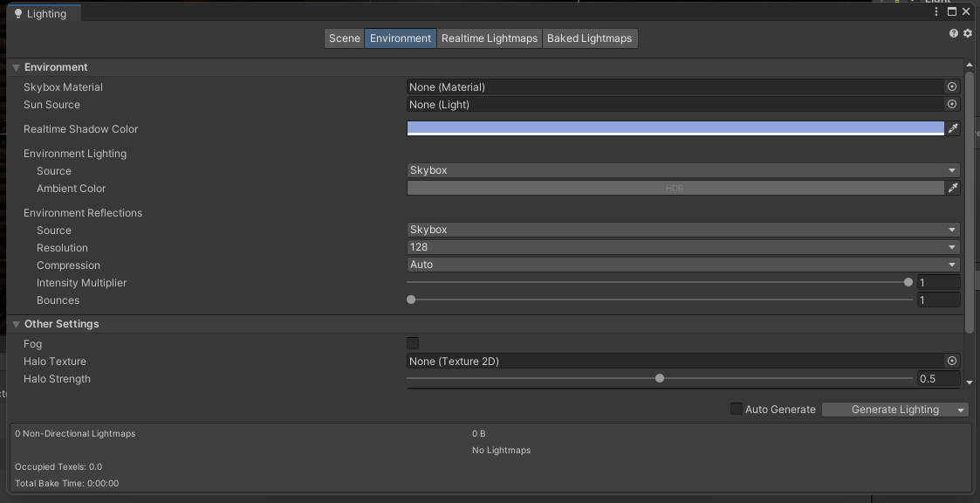This screenshot has height=503, width=980.
Task: Select the Realtime Shadow Color eyedropper
Action: (954, 127)
